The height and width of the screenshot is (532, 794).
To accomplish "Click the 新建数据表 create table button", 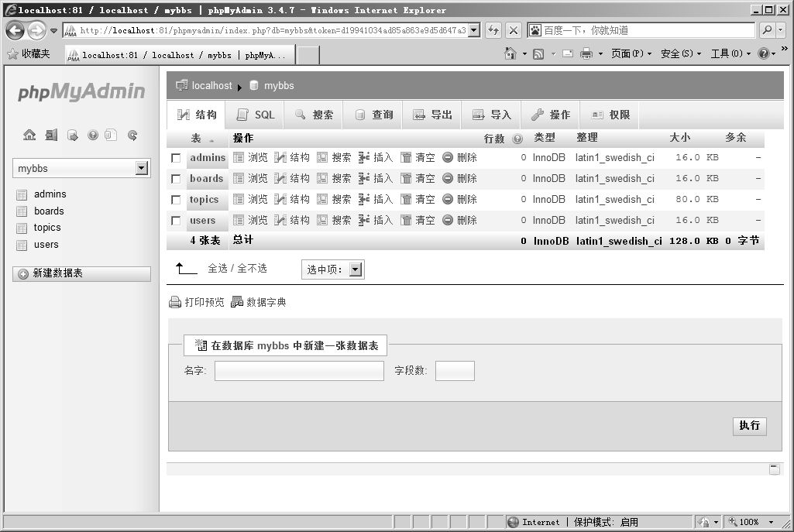I will [81, 274].
